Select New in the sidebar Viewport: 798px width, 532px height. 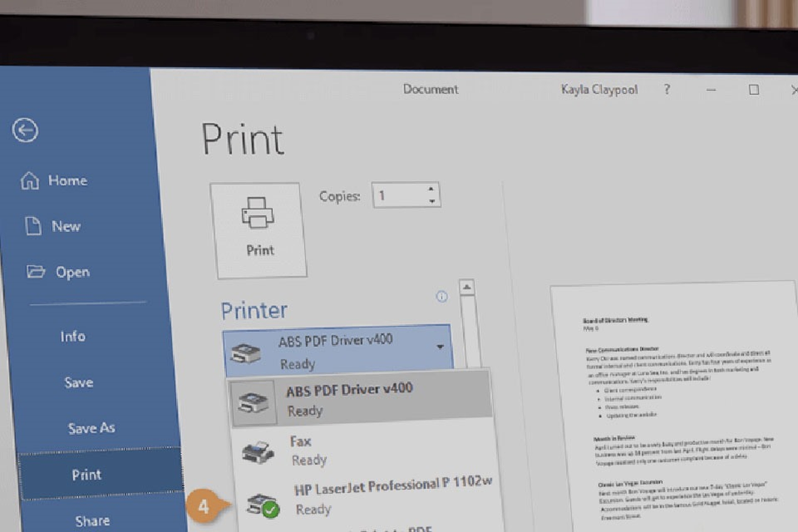[53, 227]
